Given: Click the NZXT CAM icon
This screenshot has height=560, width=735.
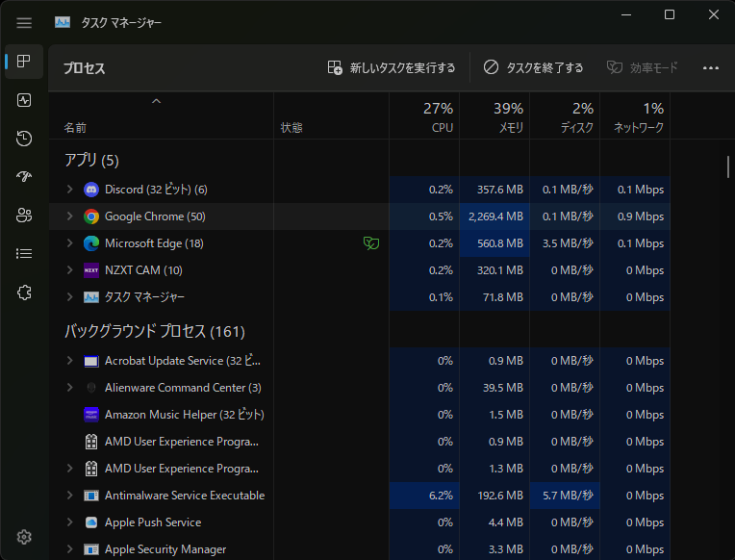Looking at the screenshot, I should (91, 270).
